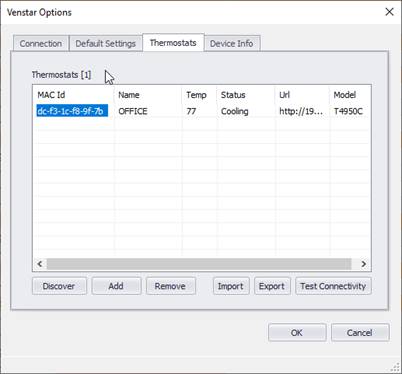This screenshot has height=374, width=402.
Task: Click the Cooling status cell
Action: [x=234, y=111]
